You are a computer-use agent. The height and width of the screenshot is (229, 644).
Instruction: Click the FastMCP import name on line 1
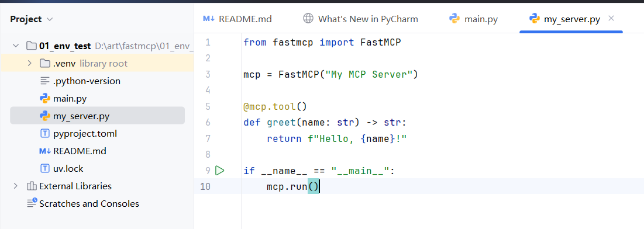pos(380,42)
